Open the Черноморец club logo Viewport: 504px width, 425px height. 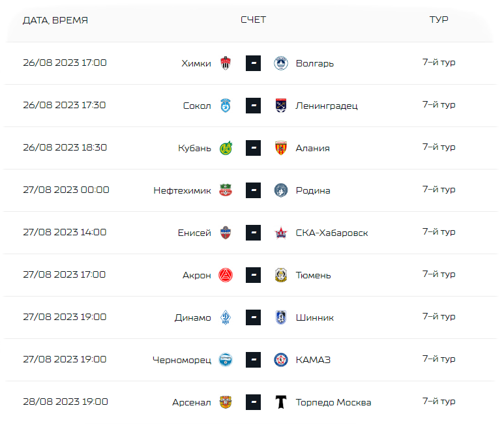(x=226, y=360)
